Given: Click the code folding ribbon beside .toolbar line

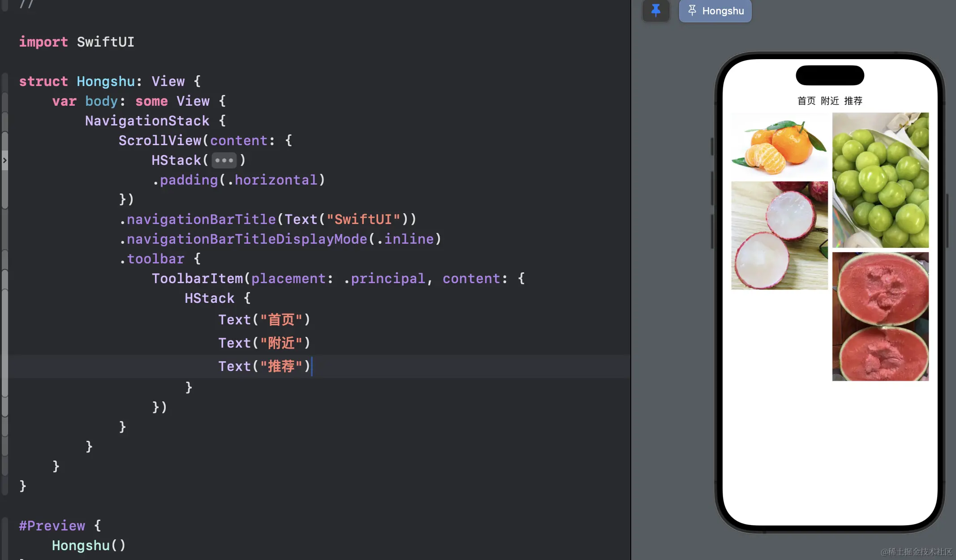Looking at the screenshot, I should (x=4, y=259).
